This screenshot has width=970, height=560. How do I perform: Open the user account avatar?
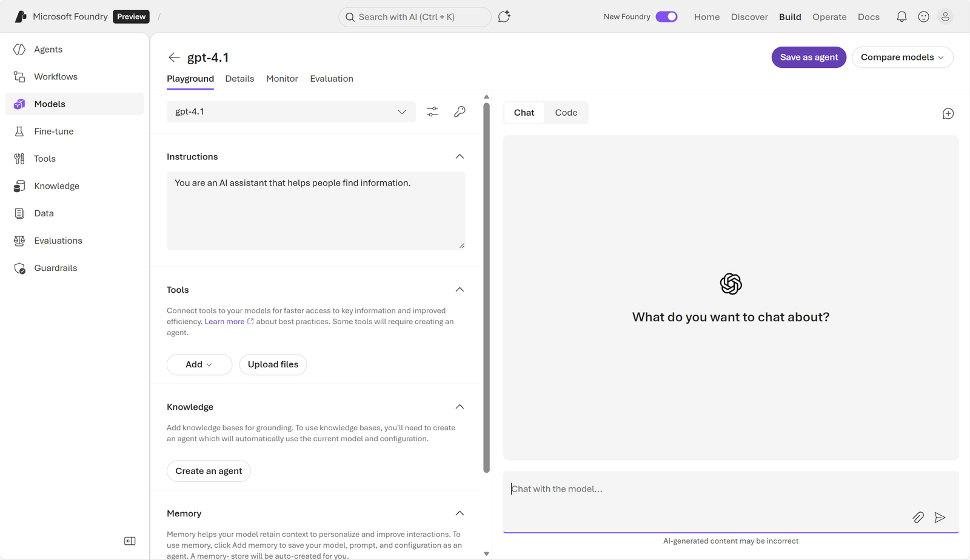[x=945, y=17]
